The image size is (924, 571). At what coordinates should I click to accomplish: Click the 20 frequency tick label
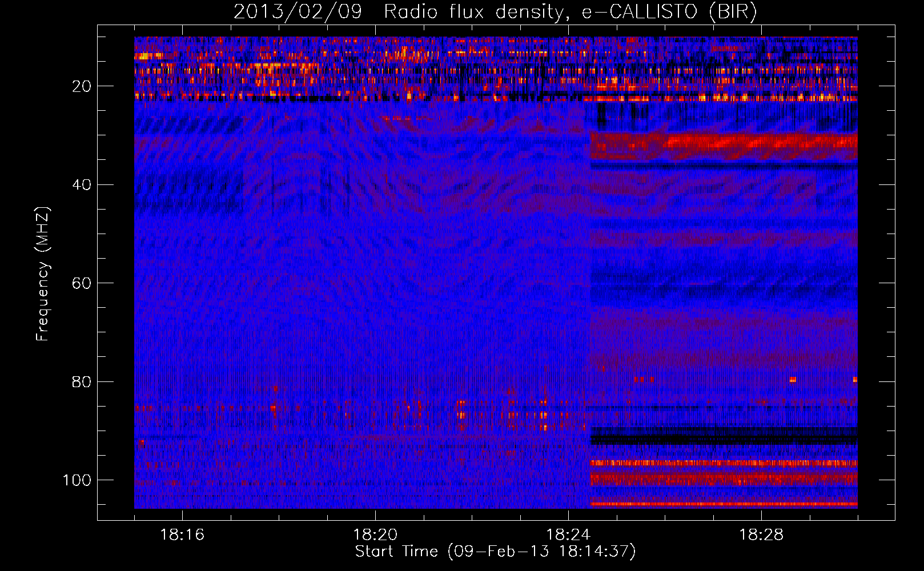pos(82,86)
